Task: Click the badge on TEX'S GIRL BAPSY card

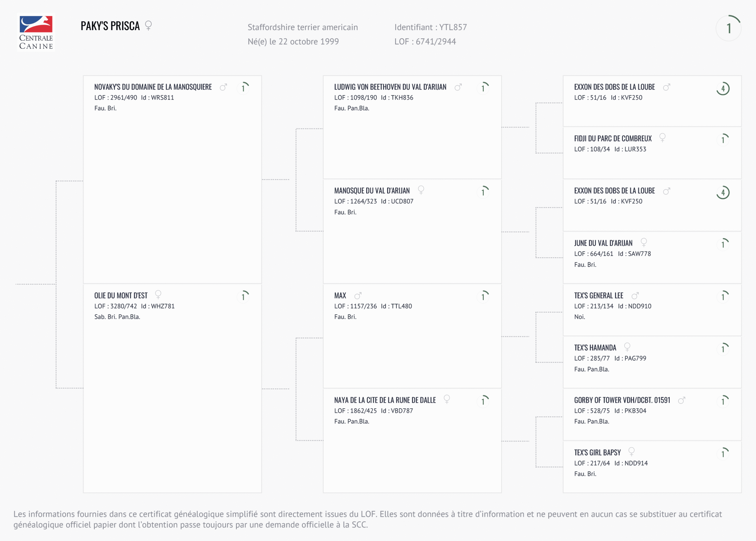Action: pyautogui.click(x=723, y=453)
